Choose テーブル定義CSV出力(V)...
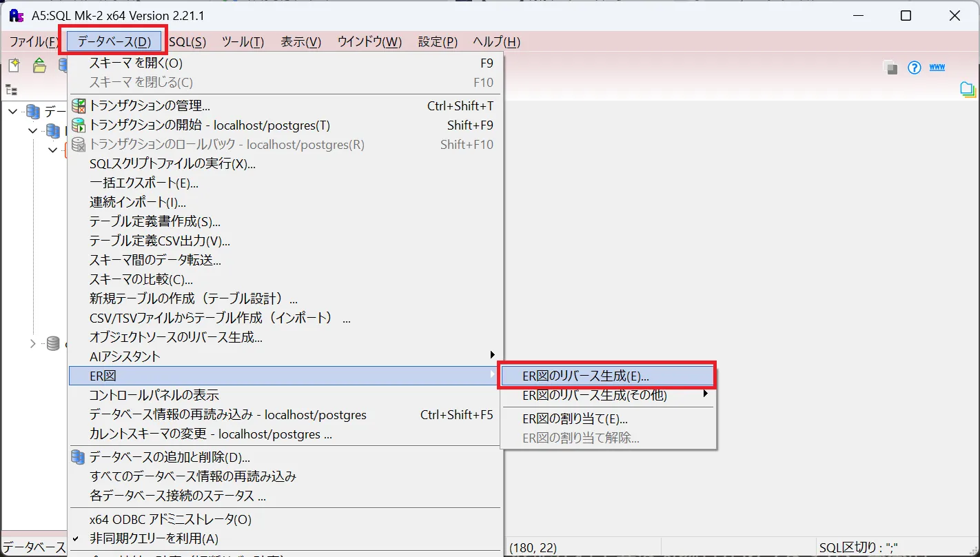The width and height of the screenshot is (980, 557). (x=285, y=241)
